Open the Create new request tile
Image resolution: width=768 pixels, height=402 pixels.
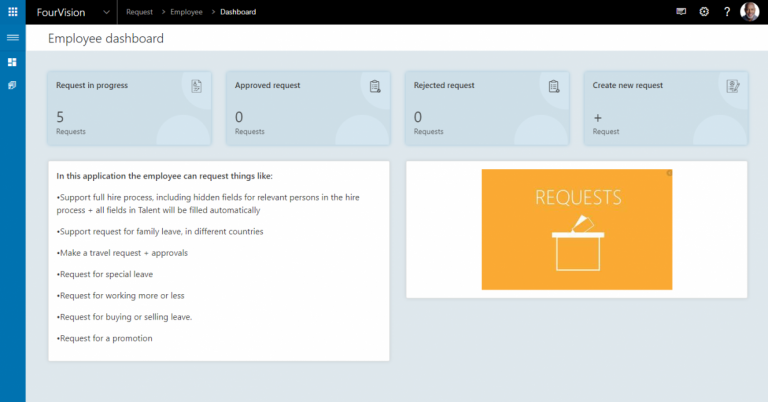666,108
